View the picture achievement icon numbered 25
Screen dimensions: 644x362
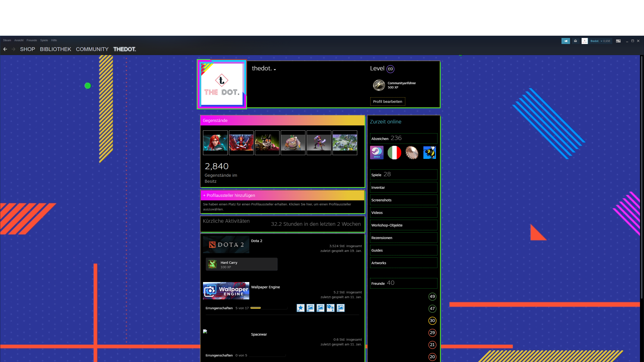tap(320, 308)
